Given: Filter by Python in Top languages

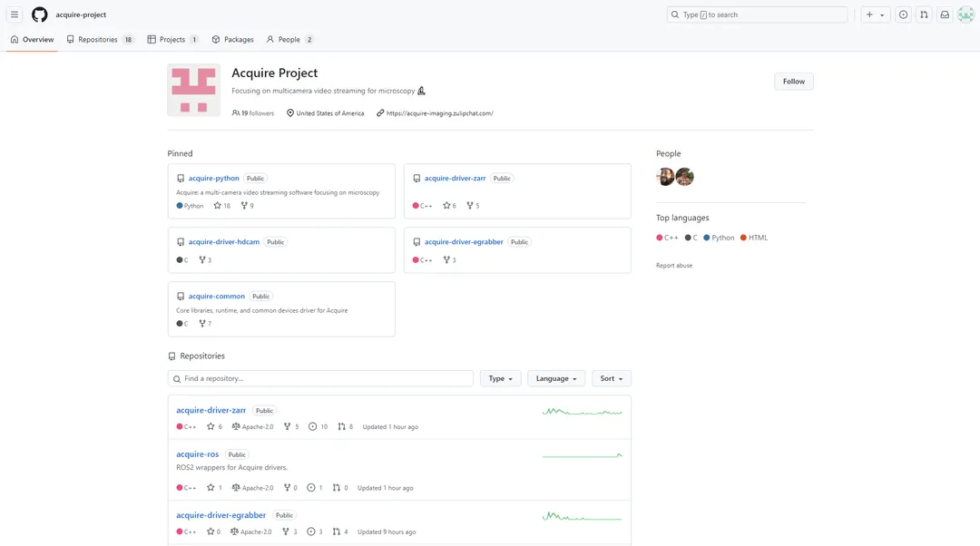Looking at the screenshot, I should [x=719, y=238].
